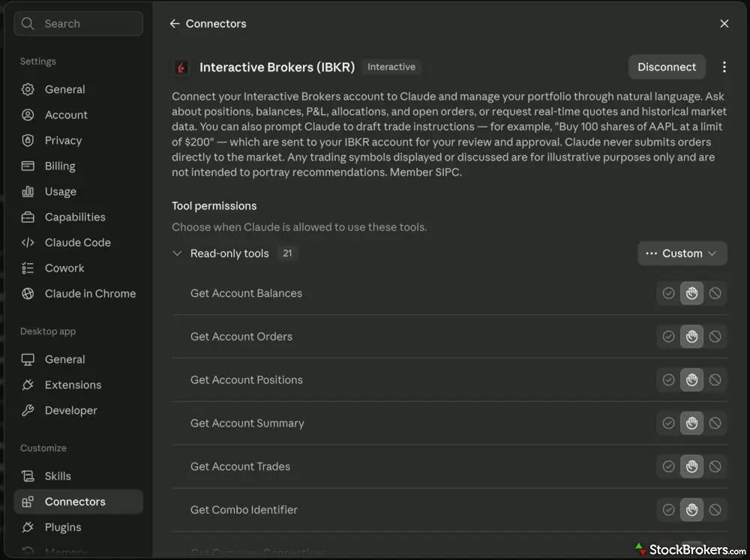Screen dimensions: 750x560
Task: Click the Connectors grid icon
Action: (x=28, y=502)
